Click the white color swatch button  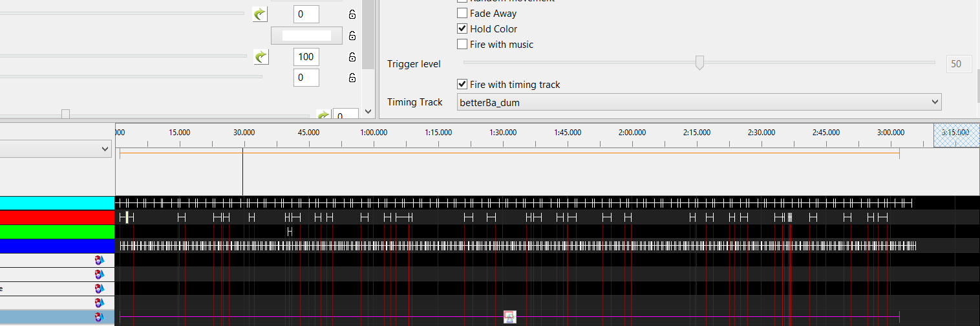click(x=306, y=36)
